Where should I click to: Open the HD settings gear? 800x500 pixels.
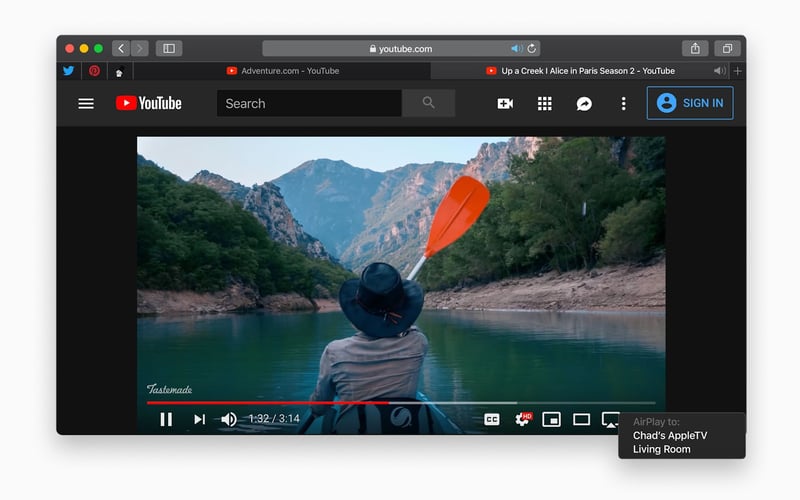(522, 419)
